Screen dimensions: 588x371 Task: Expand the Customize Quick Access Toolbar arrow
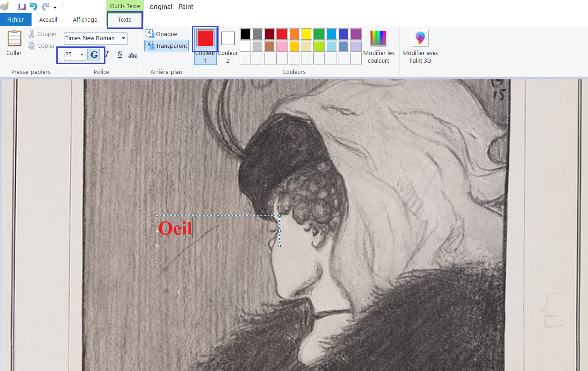[55, 7]
